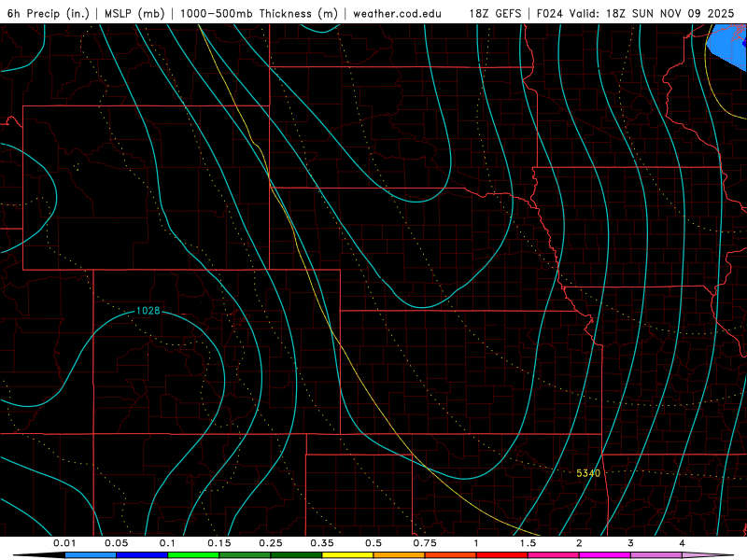
Task: Click the 1.5 legend value
Action: pyautogui.click(x=528, y=543)
